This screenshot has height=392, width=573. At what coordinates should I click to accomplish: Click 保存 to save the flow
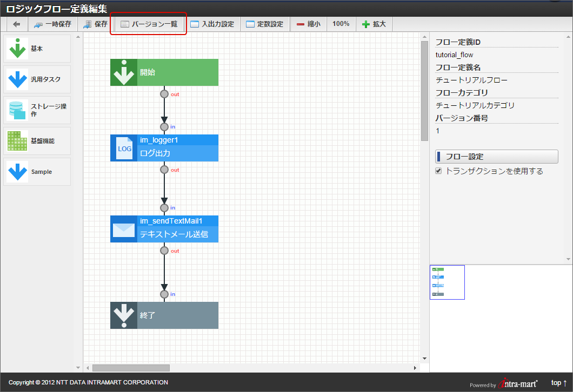pos(95,24)
